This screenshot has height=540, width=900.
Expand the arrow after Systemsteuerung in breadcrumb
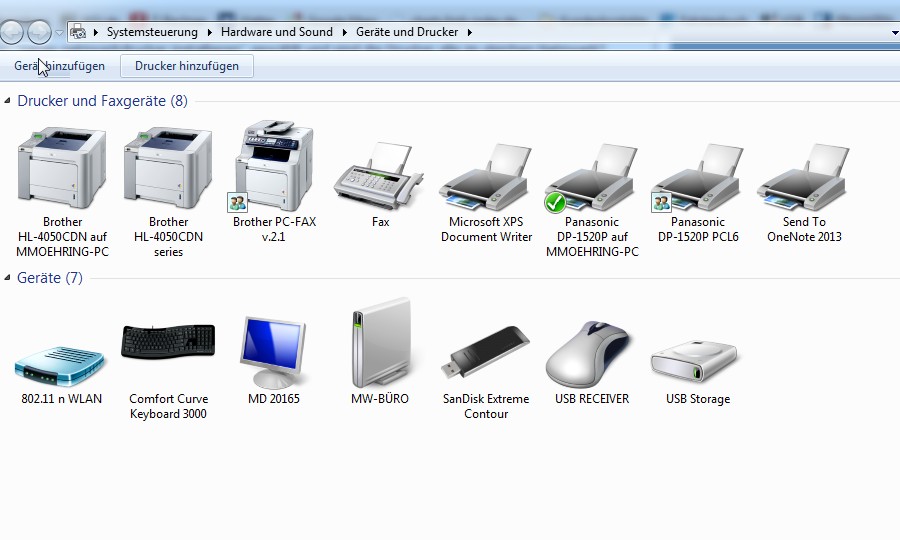(x=210, y=32)
